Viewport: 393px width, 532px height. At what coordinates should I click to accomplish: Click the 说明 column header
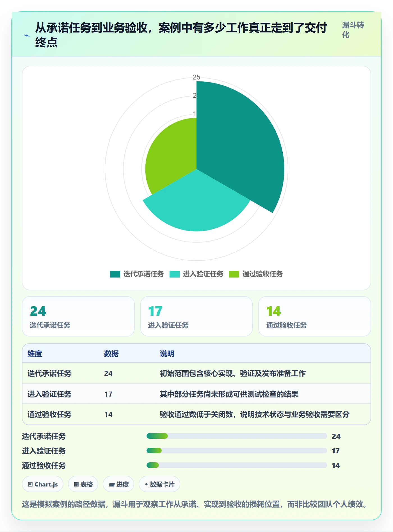coord(167,354)
